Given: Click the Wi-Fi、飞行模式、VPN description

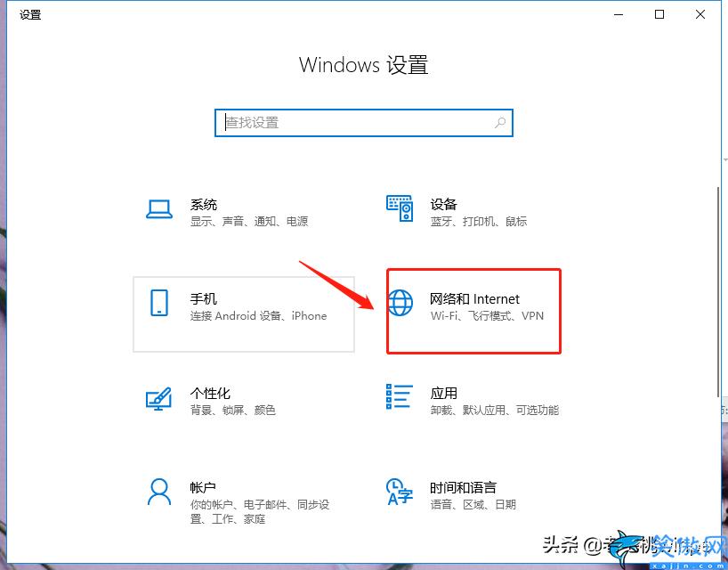Looking at the screenshot, I should click(487, 316).
